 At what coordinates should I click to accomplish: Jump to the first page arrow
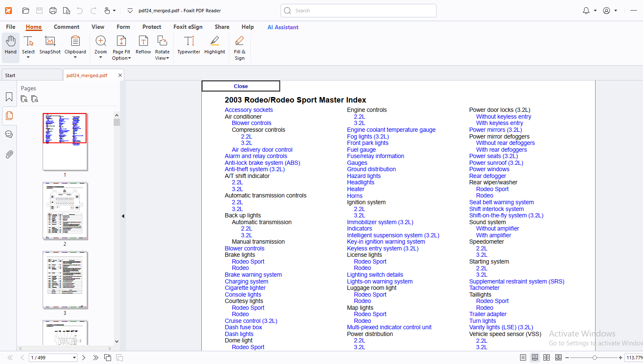point(10,358)
